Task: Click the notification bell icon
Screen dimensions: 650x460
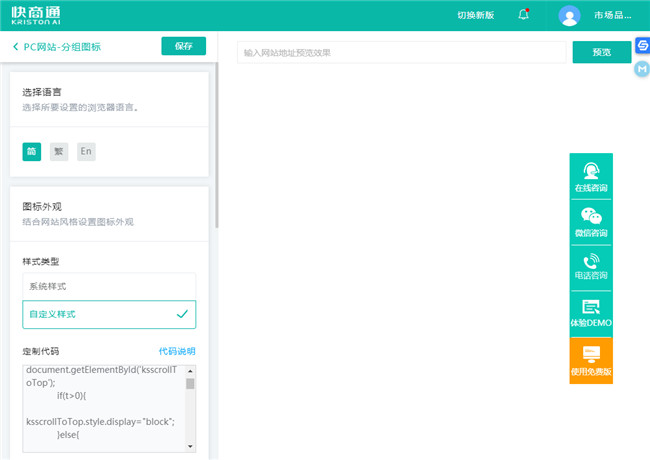Action: pos(523,15)
